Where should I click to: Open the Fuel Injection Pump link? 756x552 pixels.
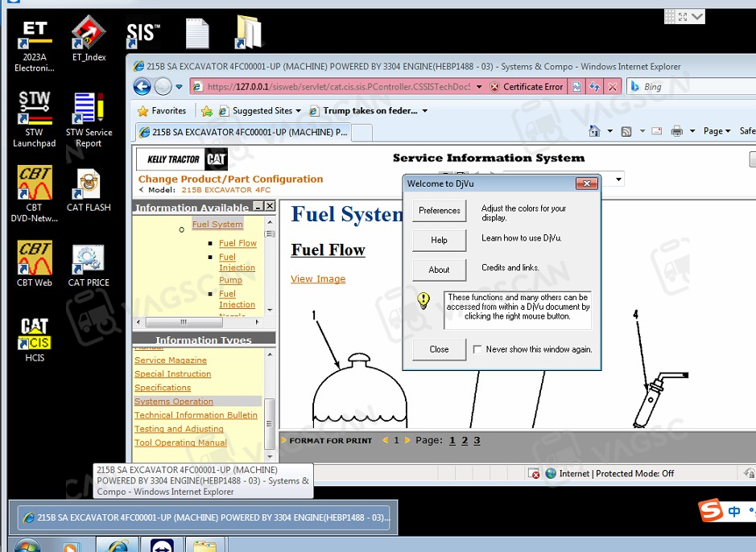pyautogui.click(x=237, y=269)
